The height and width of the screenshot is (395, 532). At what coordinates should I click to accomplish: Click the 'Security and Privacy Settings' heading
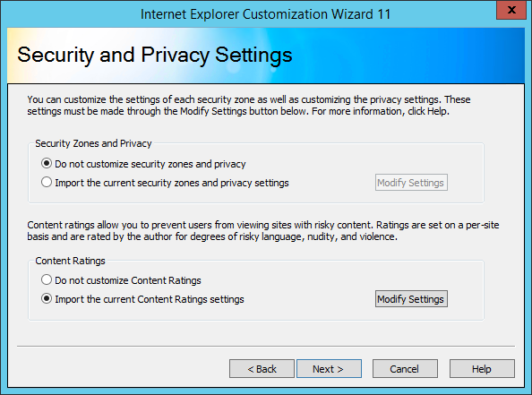click(155, 55)
